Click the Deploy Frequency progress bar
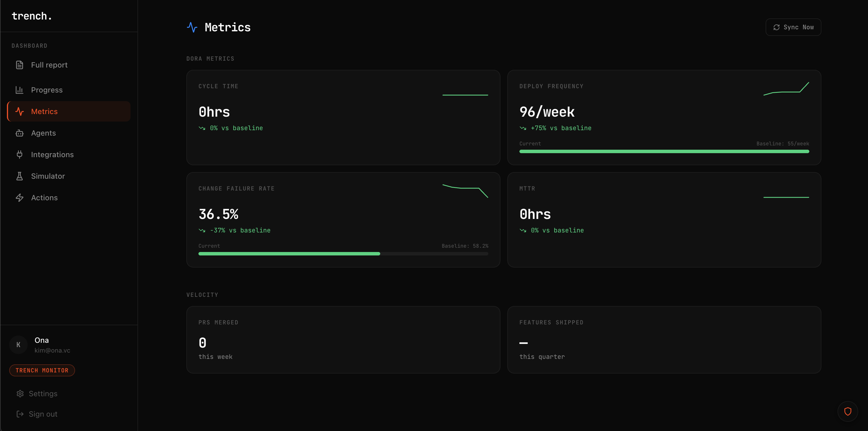The height and width of the screenshot is (431, 868). (x=664, y=151)
